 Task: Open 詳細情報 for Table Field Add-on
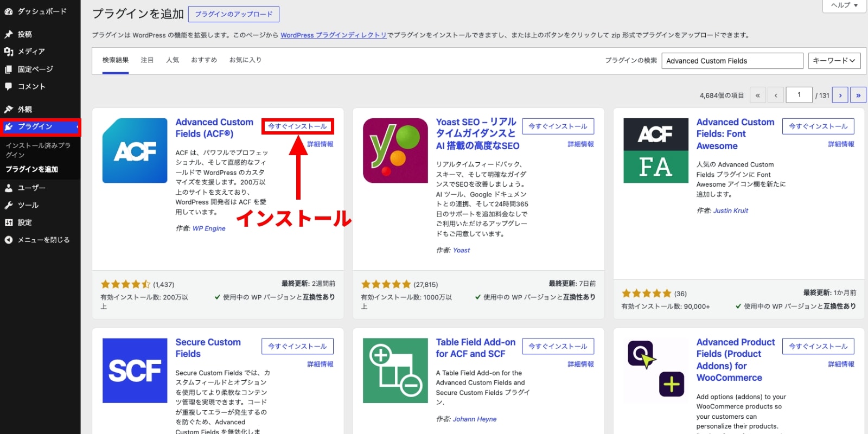pyautogui.click(x=581, y=364)
